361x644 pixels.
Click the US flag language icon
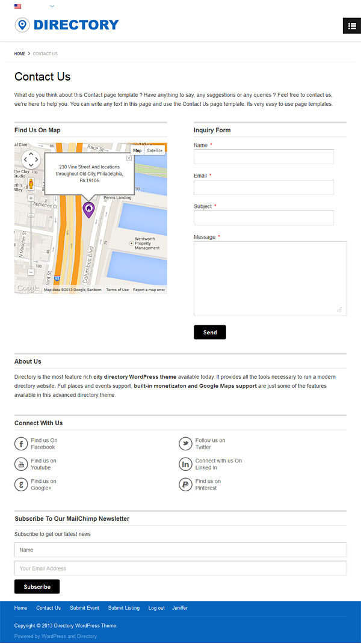click(x=17, y=7)
